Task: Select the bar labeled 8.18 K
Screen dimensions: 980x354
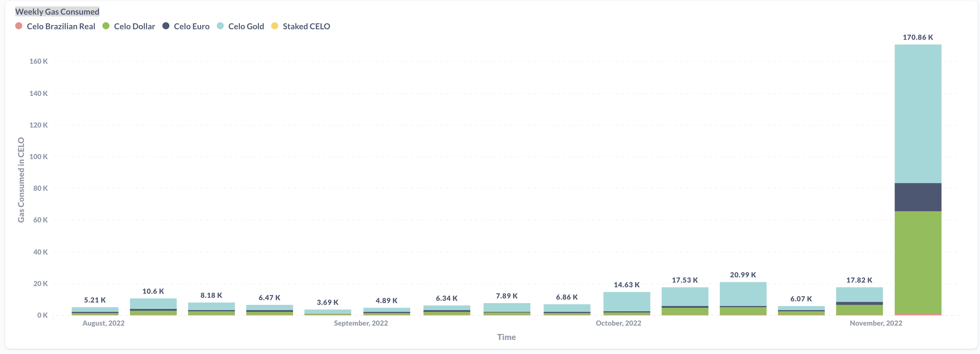Action: tap(212, 309)
